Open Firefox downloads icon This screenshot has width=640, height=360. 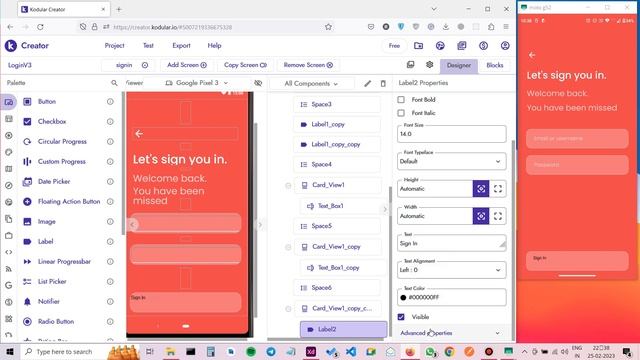tap(446, 27)
